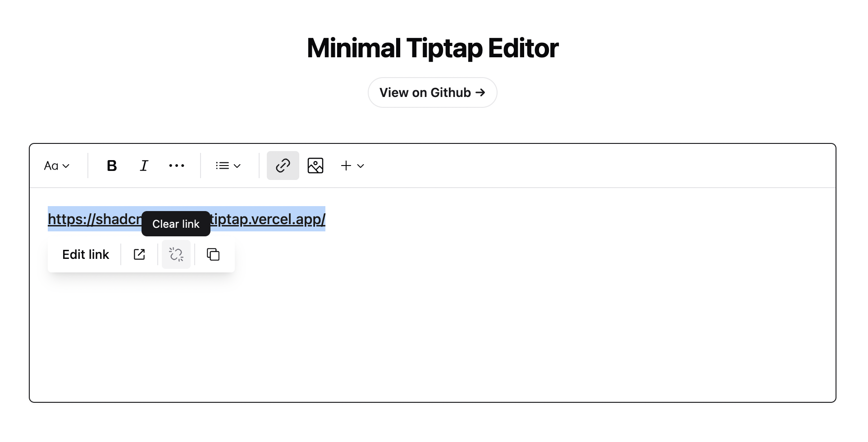This screenshot has height=442, width=868.
Task: Toggle italic formatting
Action: (144, 166)
